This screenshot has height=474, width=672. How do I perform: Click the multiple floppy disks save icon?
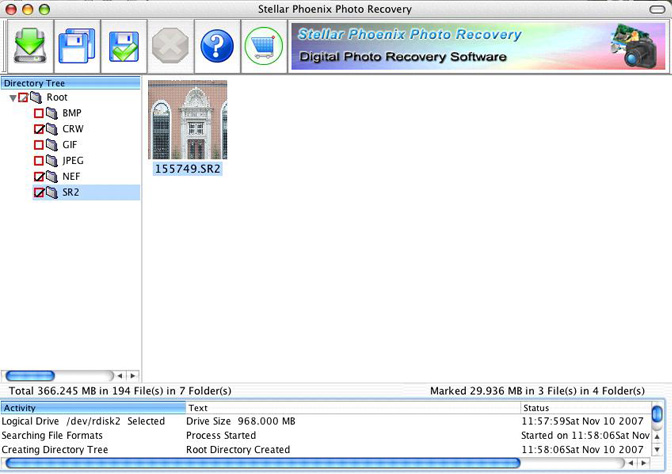[x=77, y=46]
